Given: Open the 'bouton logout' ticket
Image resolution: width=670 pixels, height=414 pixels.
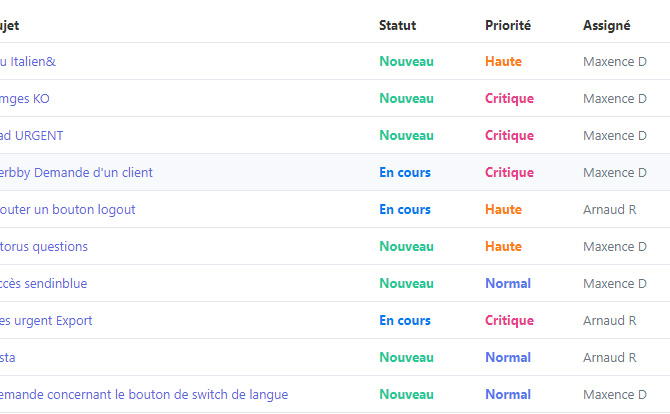Looking at the screenshot, I should [x=68, y=210].
